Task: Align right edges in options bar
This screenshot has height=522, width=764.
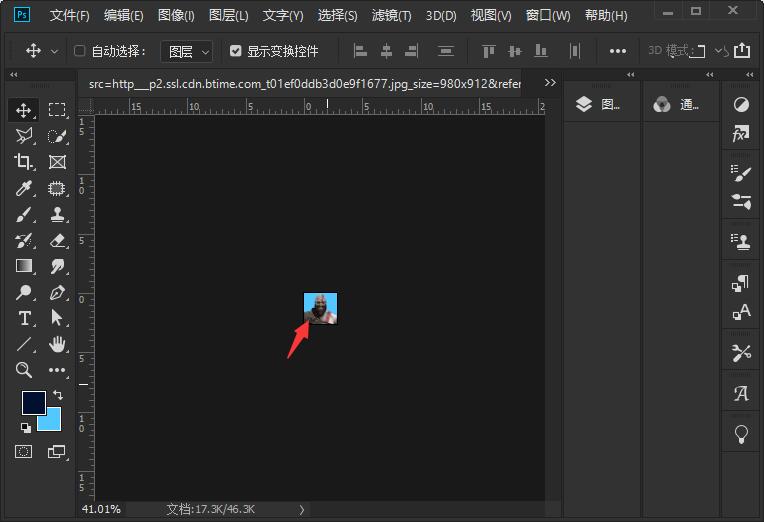Action: pyautogui.click(x=412, y=51)
